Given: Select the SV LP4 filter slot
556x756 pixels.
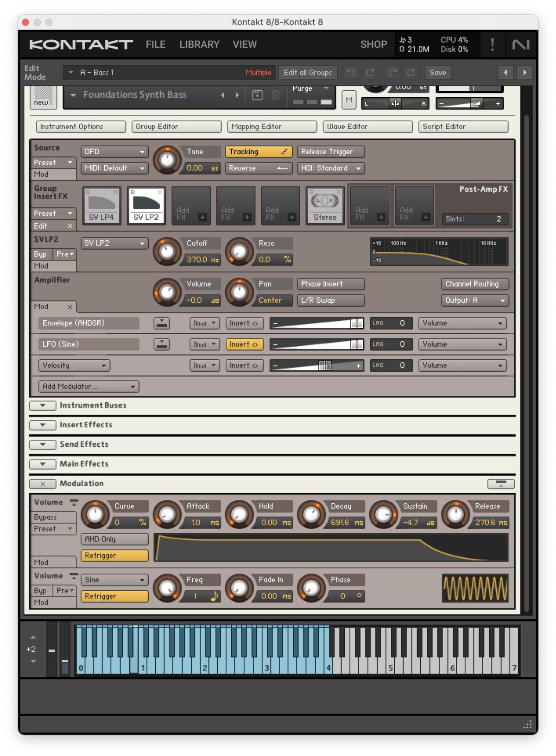Looking at the screenshot, I should 101,206.
